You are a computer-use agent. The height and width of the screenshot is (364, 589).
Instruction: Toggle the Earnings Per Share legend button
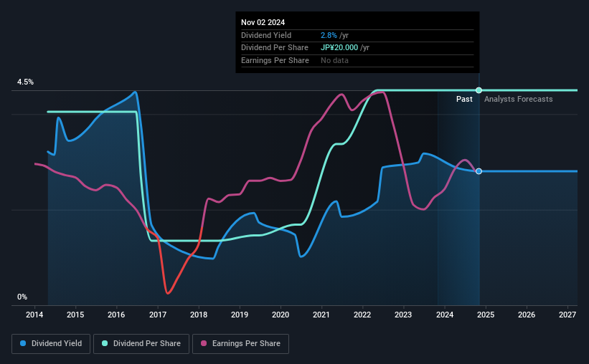point(240,344)
